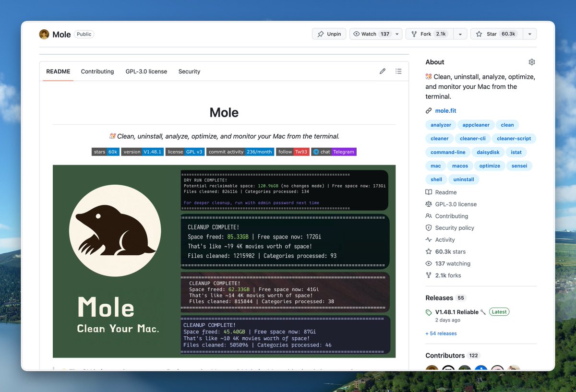Click the command-line topic tag

[448, 152]
